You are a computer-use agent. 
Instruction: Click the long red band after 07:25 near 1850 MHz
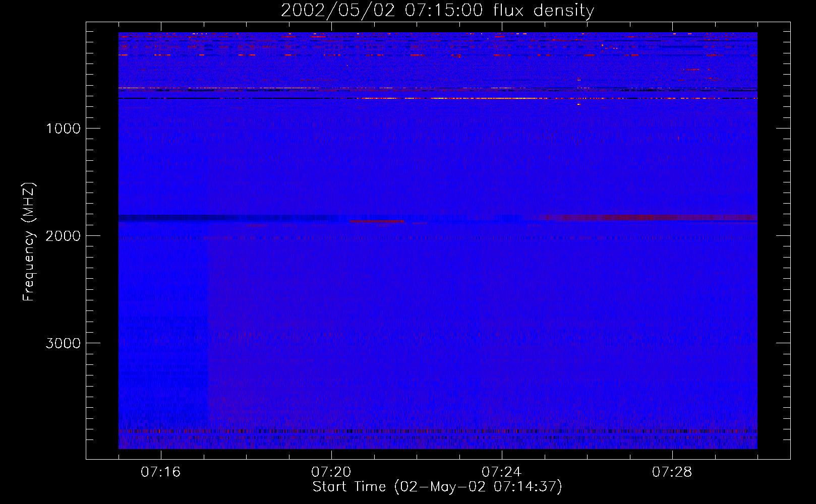(x=648, y=218)
